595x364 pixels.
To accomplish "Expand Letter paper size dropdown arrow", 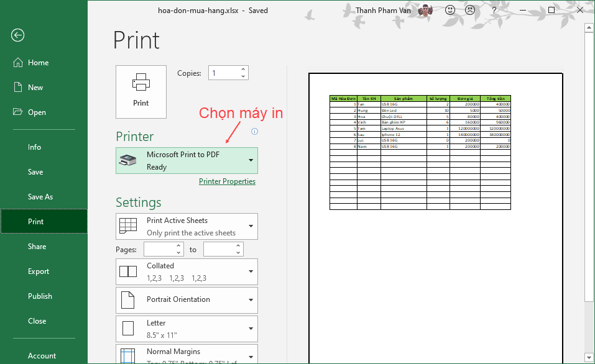I will pos(251,329).
